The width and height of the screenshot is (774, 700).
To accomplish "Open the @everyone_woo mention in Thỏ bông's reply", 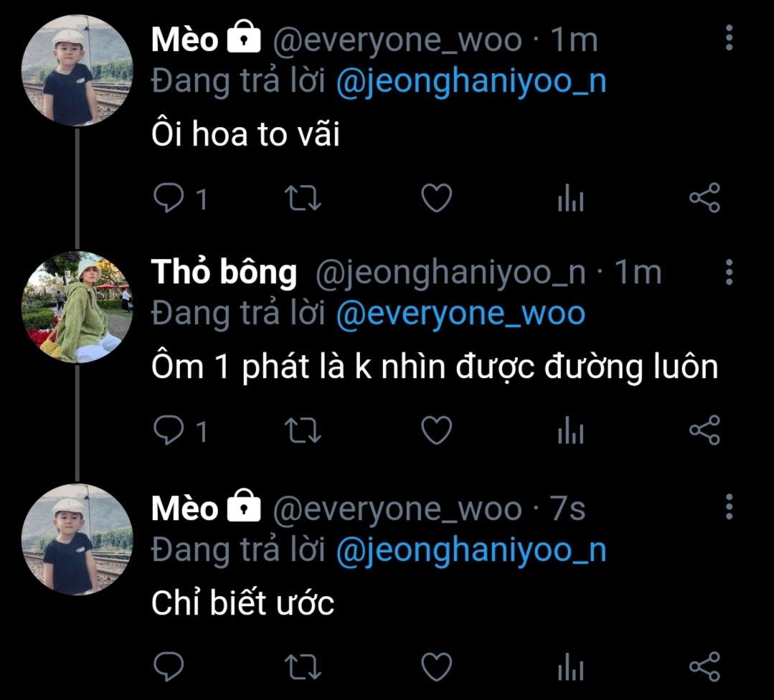I will [460, 314].
